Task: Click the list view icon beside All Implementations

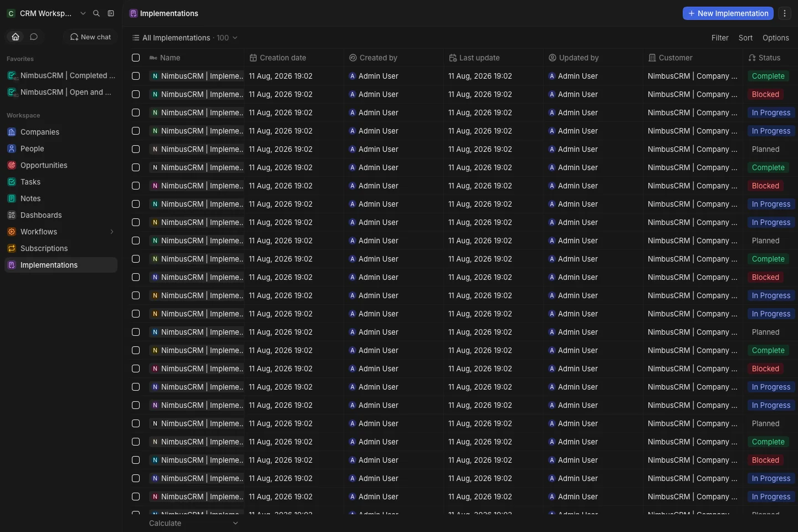Action: (136, 38)
